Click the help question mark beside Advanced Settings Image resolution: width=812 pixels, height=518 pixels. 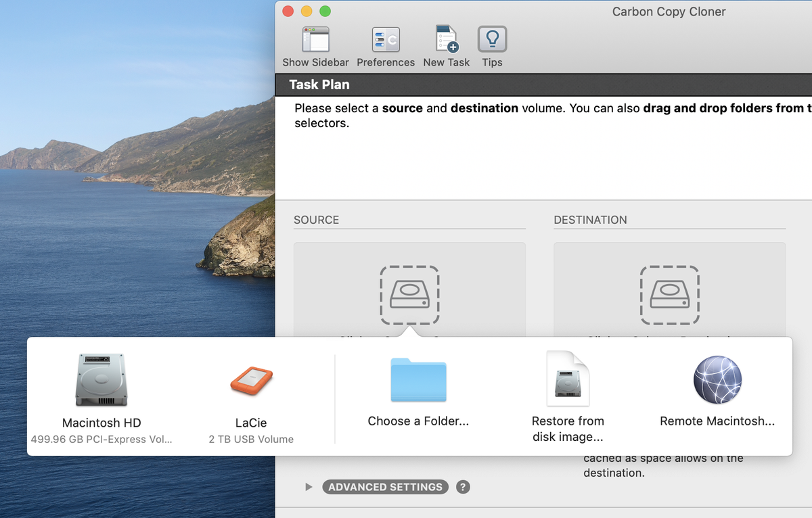(463, 486)
